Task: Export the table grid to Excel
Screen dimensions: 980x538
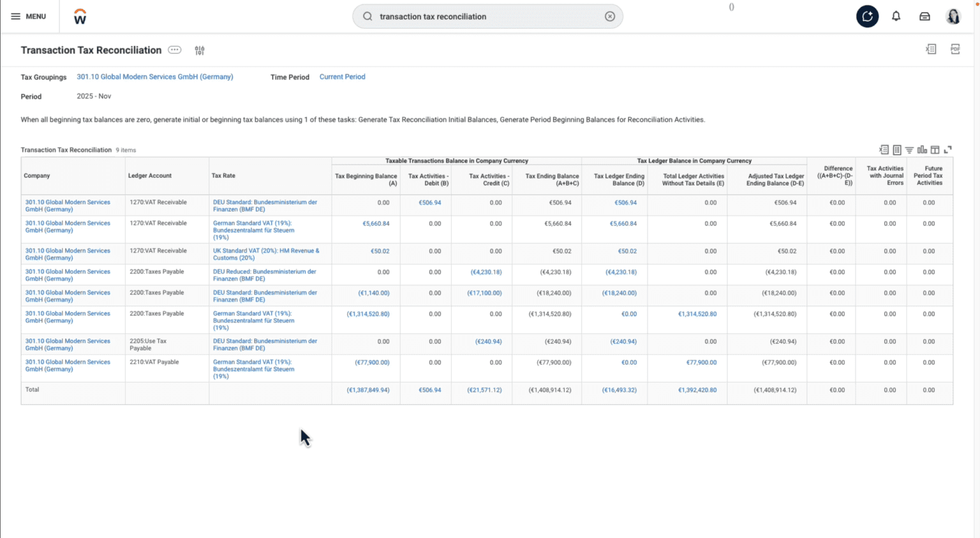Action: pyautogui.click(x=884, y=150)
